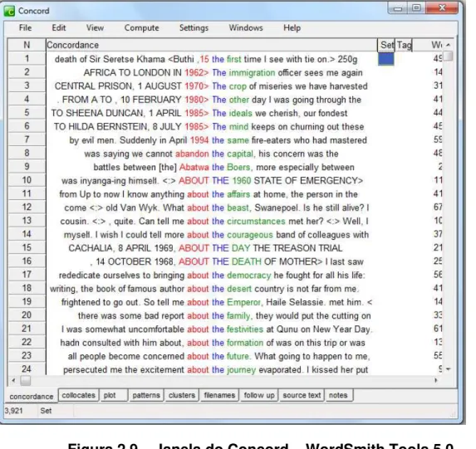
Task: Switch to the plot tab
Action: point(114,395)
